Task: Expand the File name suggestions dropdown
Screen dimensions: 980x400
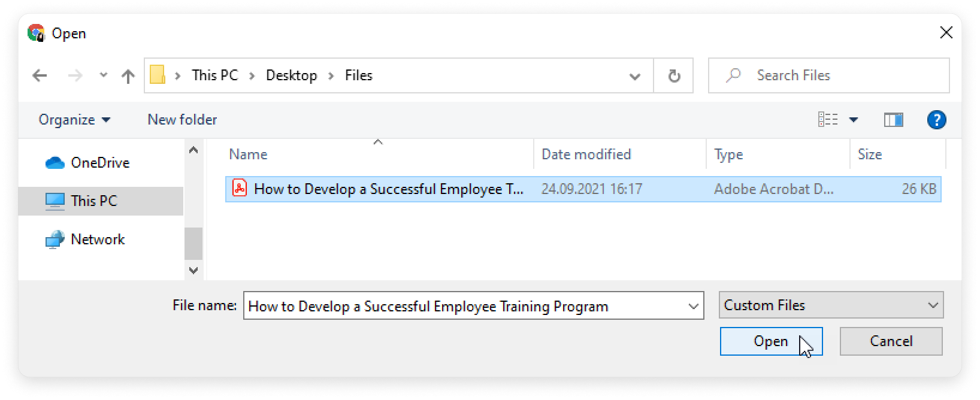Action: 693,307
